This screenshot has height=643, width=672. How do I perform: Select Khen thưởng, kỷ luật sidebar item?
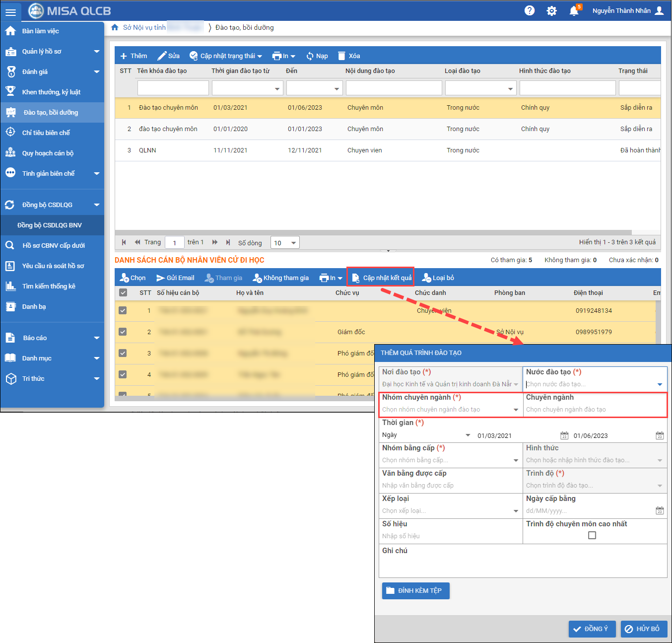tap(51, 92)
